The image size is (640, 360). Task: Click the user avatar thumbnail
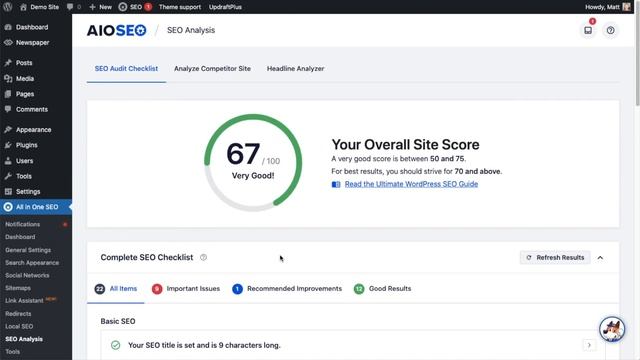(x=627, y=7)
